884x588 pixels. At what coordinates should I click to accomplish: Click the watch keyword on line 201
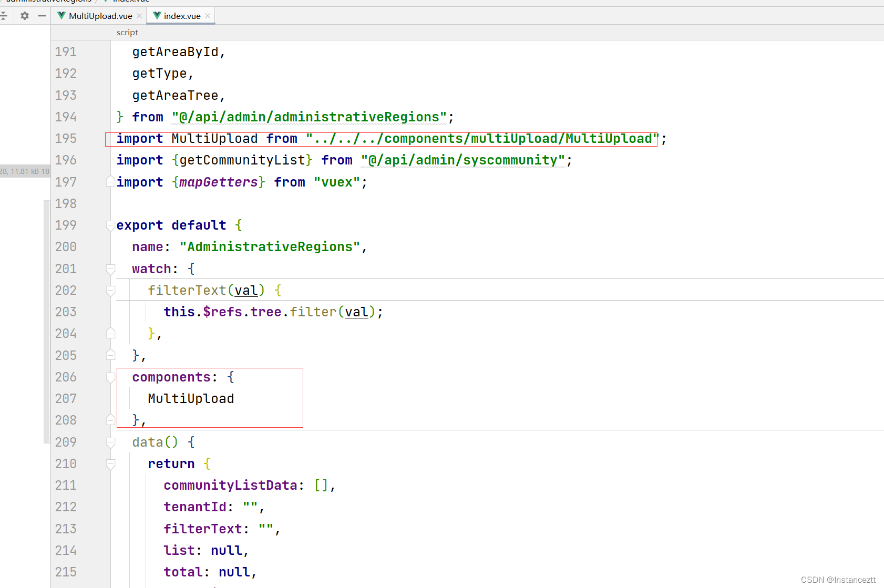pyautogui.click(x=151, y=269)
